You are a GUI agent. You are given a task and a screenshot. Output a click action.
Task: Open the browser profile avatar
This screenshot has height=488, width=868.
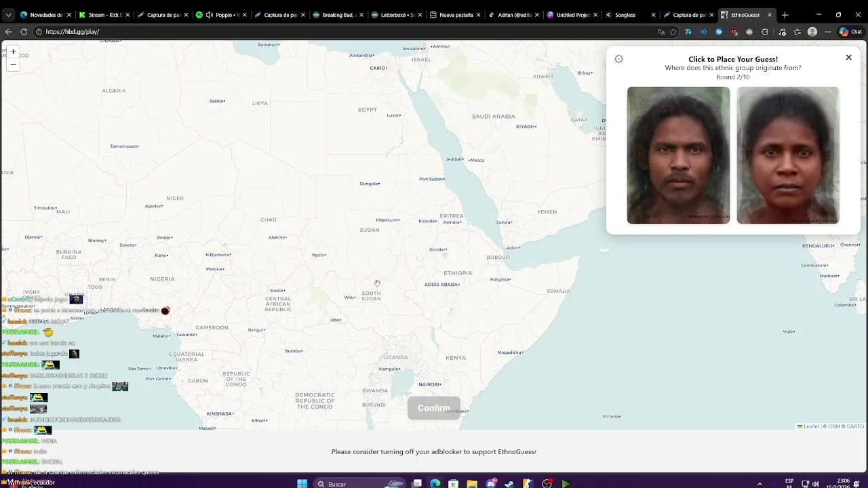[x=812, y=32]
